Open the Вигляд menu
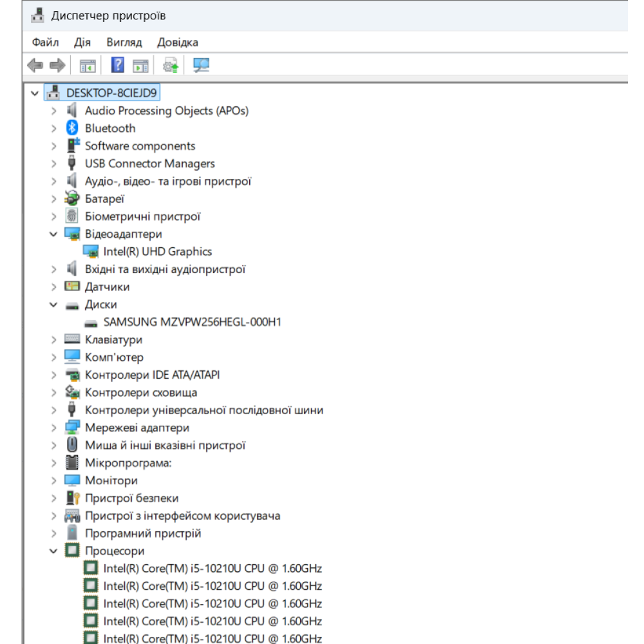Screen dimensions: 644x644 (124, 43)
